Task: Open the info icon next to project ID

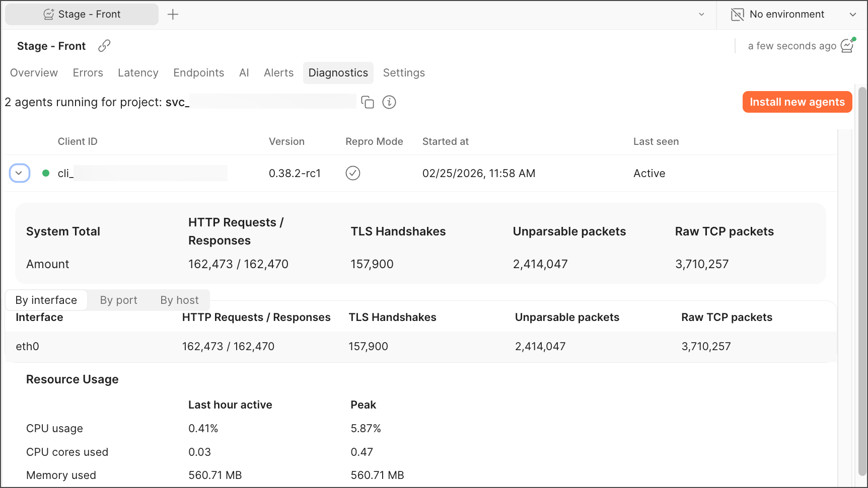Action: point(389,102)
